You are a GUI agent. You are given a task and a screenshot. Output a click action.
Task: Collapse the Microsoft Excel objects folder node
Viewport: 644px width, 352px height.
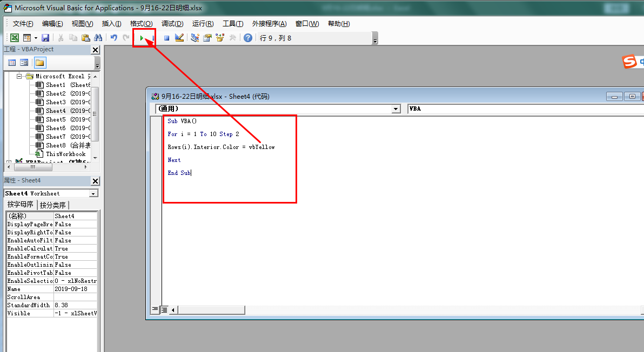tap(19, 76)
